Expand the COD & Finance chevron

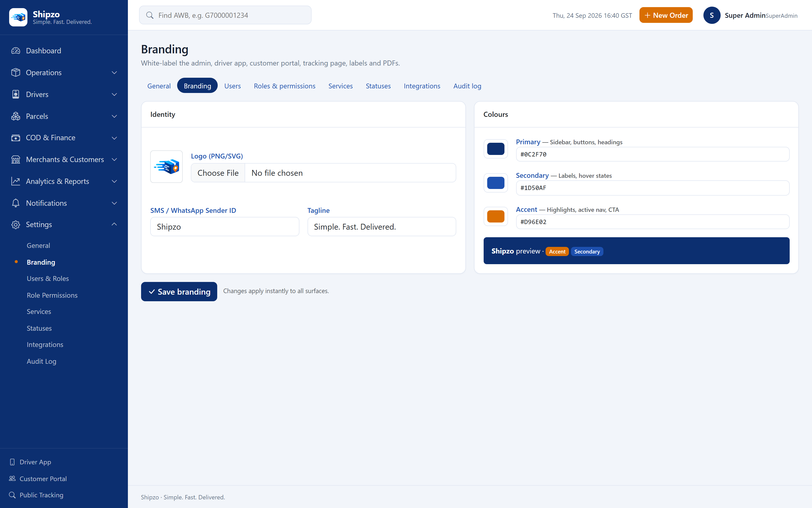114,138
